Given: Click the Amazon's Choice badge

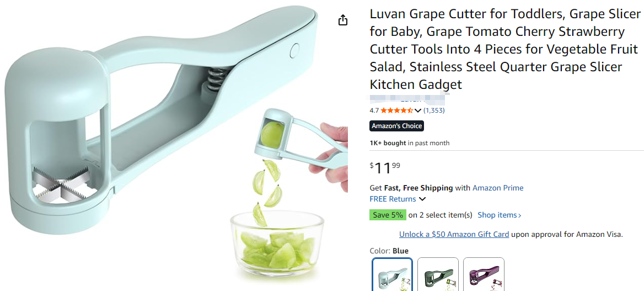Looking at the screenshot, I should [x=397, y=126].
